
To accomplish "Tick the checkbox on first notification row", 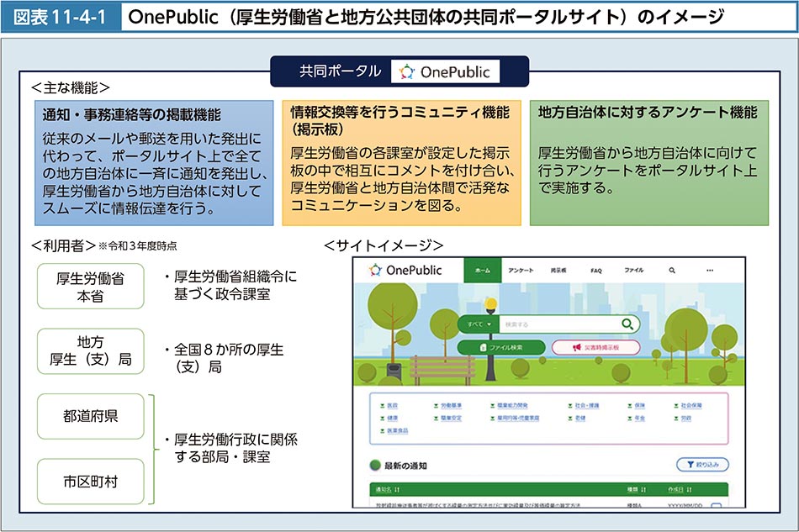I will click(716, 506).
